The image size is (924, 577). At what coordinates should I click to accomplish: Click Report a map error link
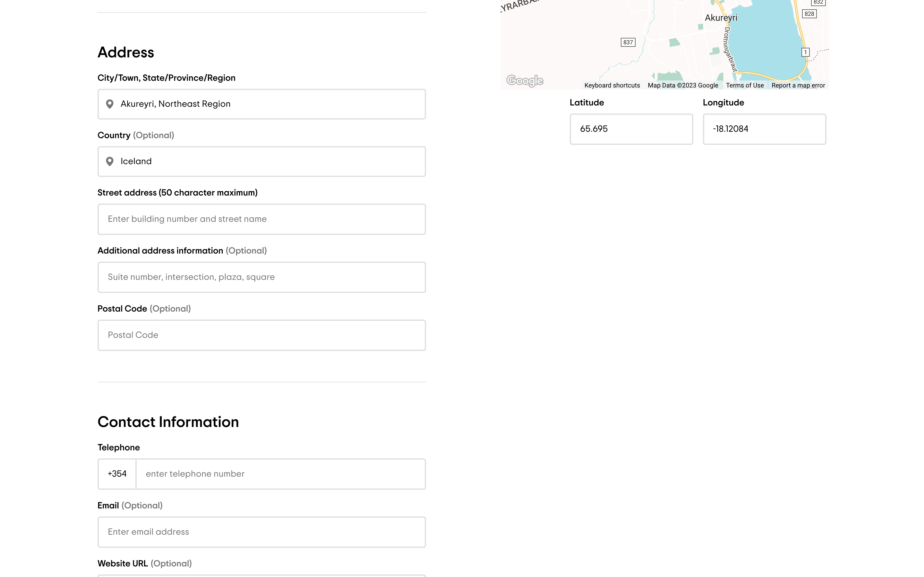coord(798,86)
